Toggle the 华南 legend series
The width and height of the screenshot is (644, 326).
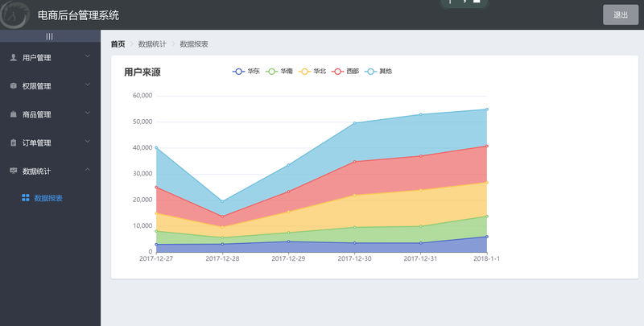[x=279, y=72]
